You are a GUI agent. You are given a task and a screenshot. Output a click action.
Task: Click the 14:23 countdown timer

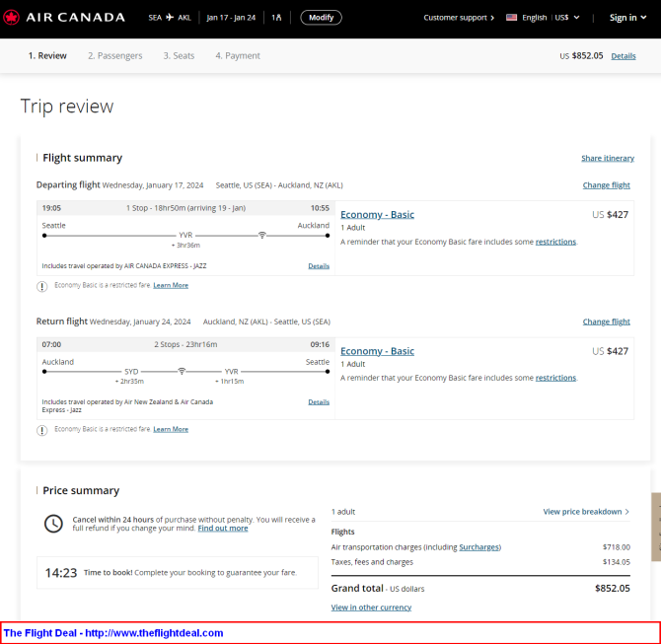[61, 573]
